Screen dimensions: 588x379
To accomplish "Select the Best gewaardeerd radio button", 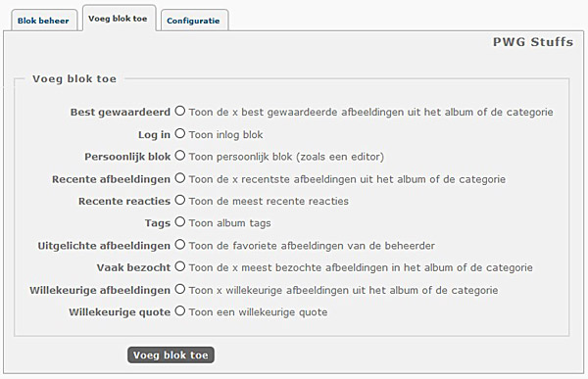I will click(x=180, y=111).
